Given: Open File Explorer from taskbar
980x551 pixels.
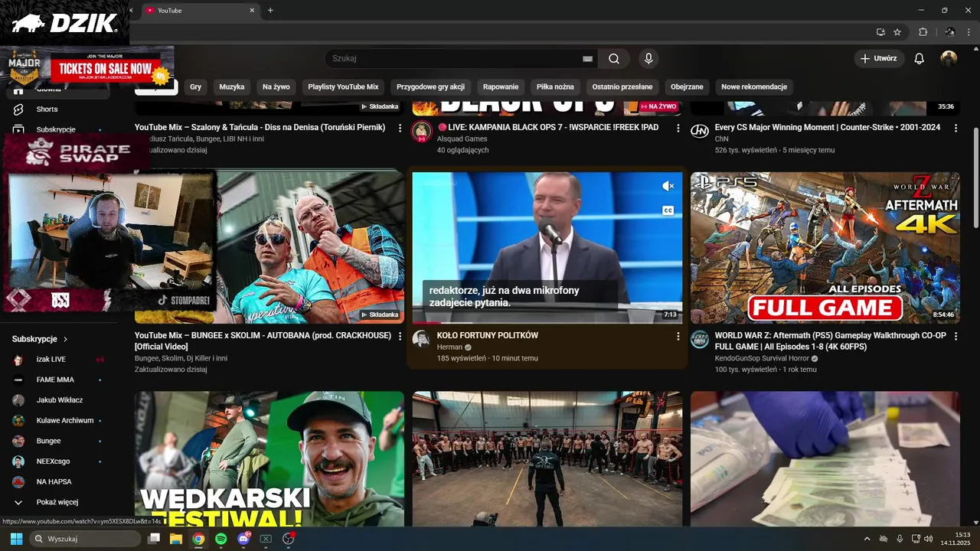Looking at the screenshot, I should coord(175,539).
